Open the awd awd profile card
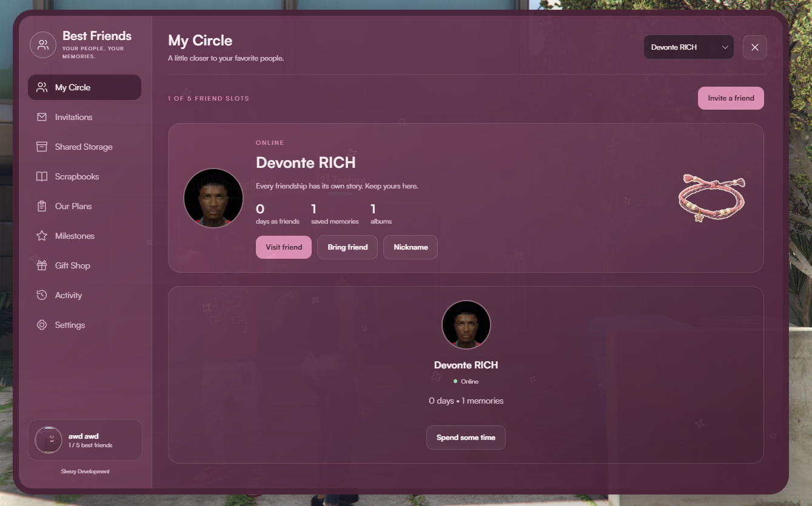The width and height of the screenshot is (812, 506). (x=85, y=440)
